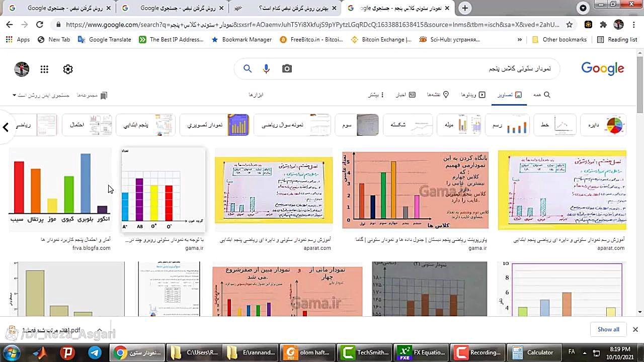The width and height of the screenshot is (644, 362).
Task: Open the Reading list
Action: coord(617,39)
